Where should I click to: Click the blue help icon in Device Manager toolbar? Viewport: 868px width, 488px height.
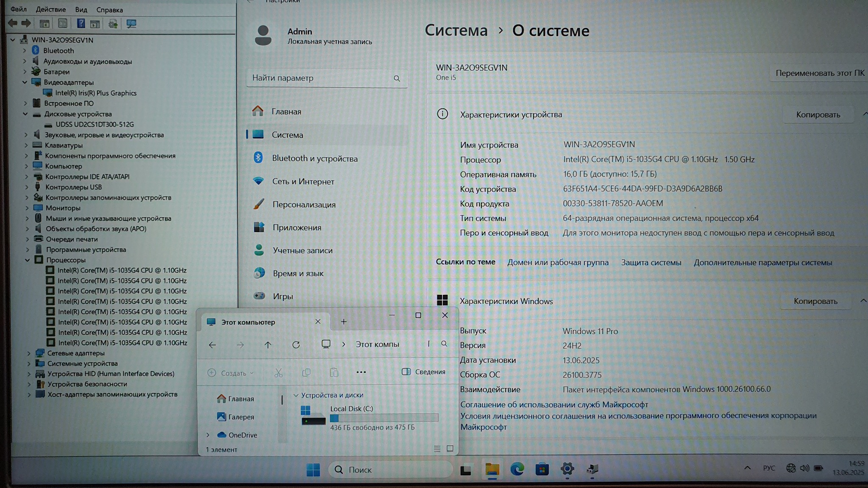(81, 24)
